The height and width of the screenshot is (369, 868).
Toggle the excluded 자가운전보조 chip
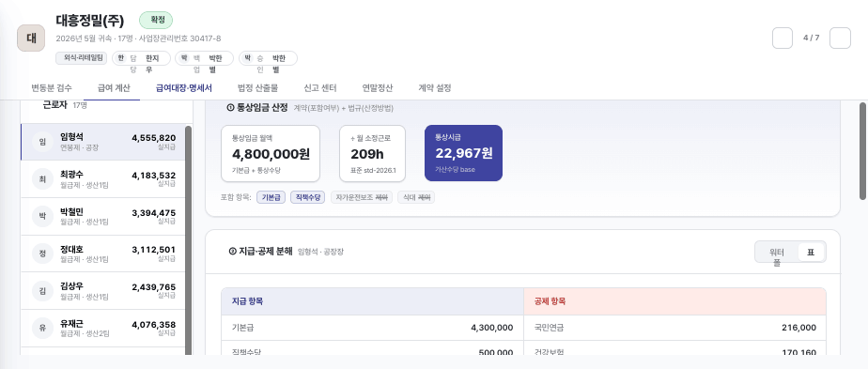362,197
